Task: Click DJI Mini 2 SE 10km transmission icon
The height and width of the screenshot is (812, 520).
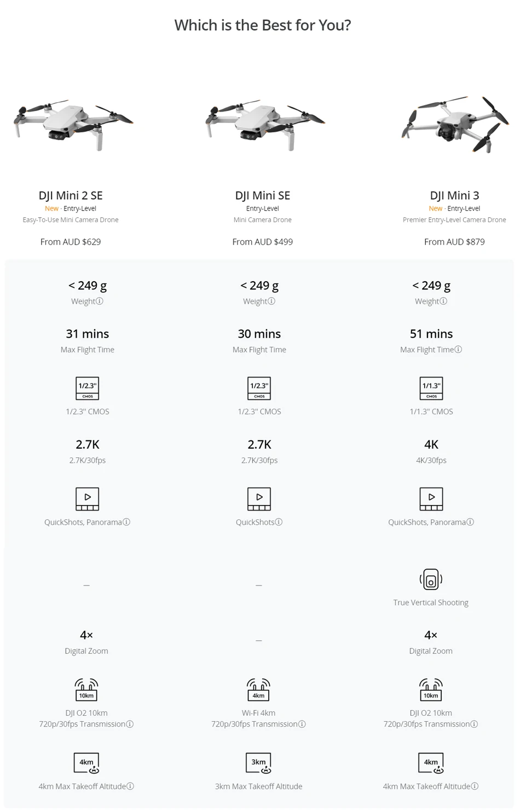Action: coord(86,689)
